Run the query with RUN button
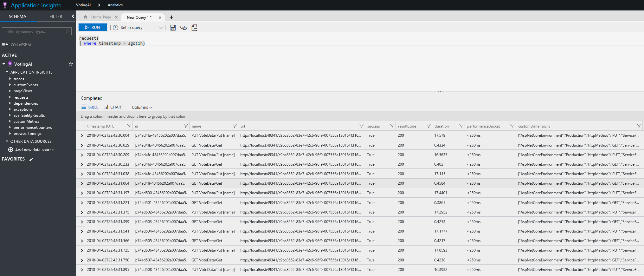The width and height of the screenshot is (644, 276). tap(93, 28)
